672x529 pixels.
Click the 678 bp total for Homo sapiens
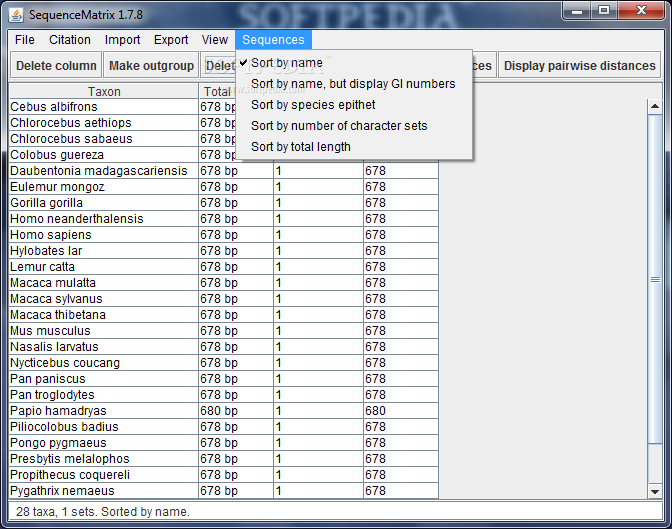point(236,235)
